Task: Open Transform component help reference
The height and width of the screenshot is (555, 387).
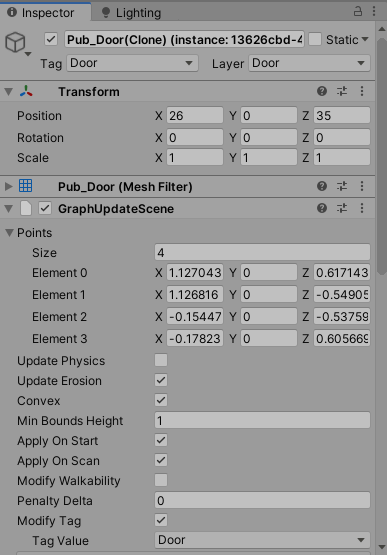Action: (322, 91)
